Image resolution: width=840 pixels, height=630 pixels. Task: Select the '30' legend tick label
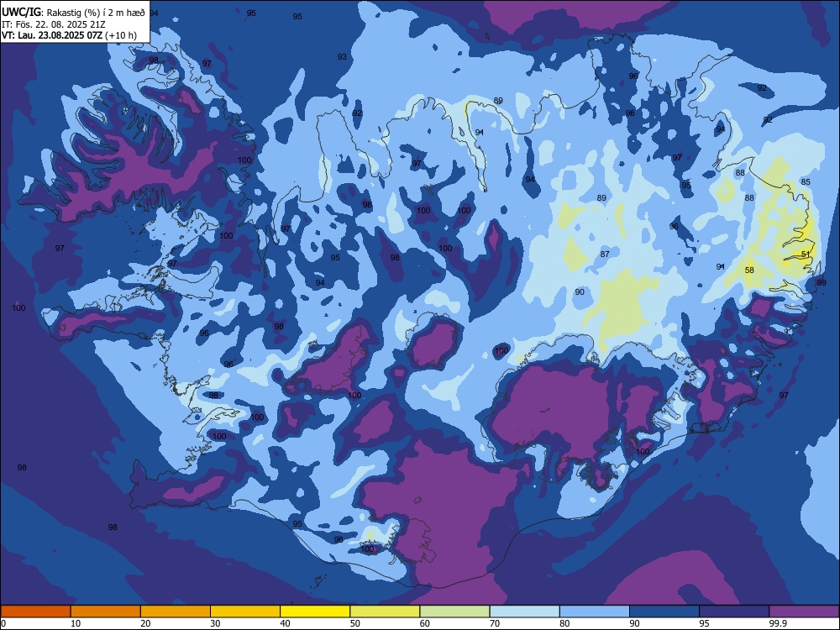tap(215, 623)
